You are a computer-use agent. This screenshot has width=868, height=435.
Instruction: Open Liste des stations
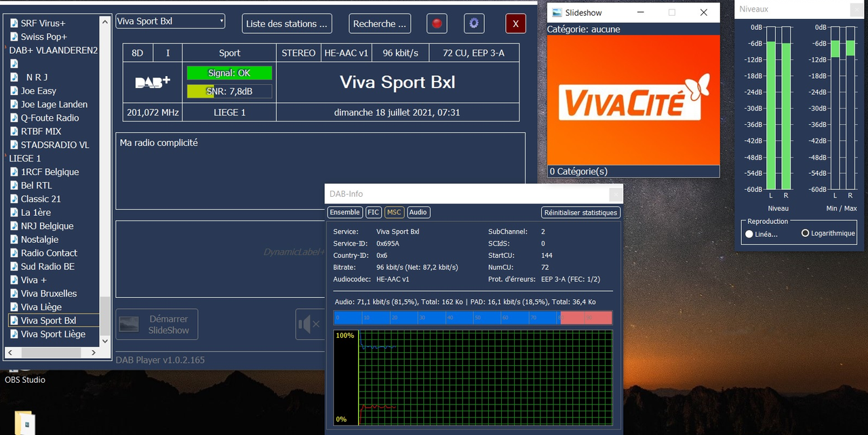coord(287,24)
